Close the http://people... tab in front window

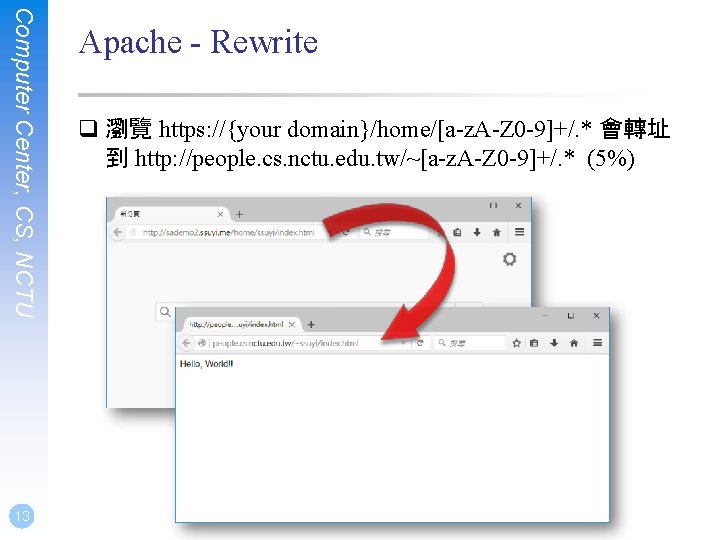(x=292, y=325)
